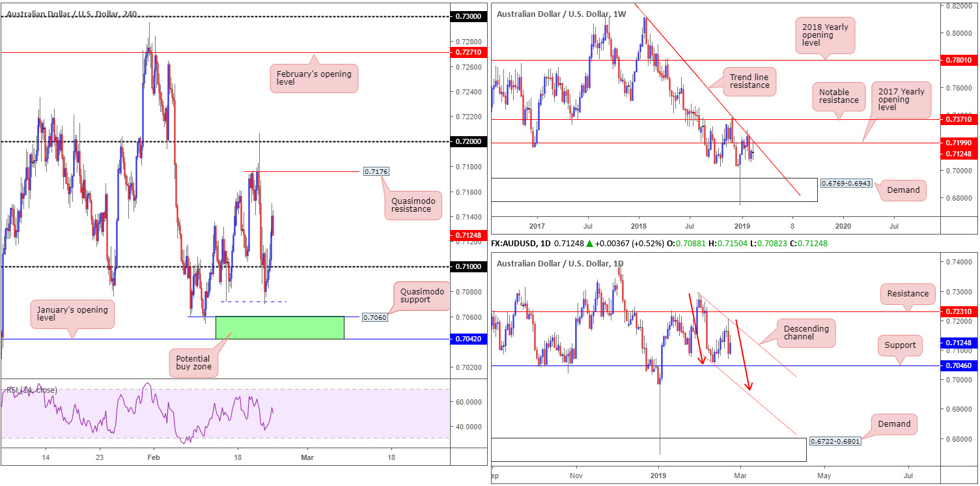Select the 'Demand' callout on the daily chart

coord(893,424)
